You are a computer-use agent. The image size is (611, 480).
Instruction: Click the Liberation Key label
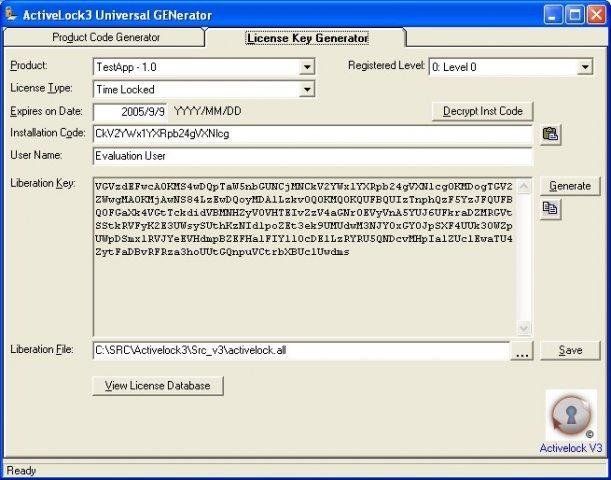click(43, 183)
